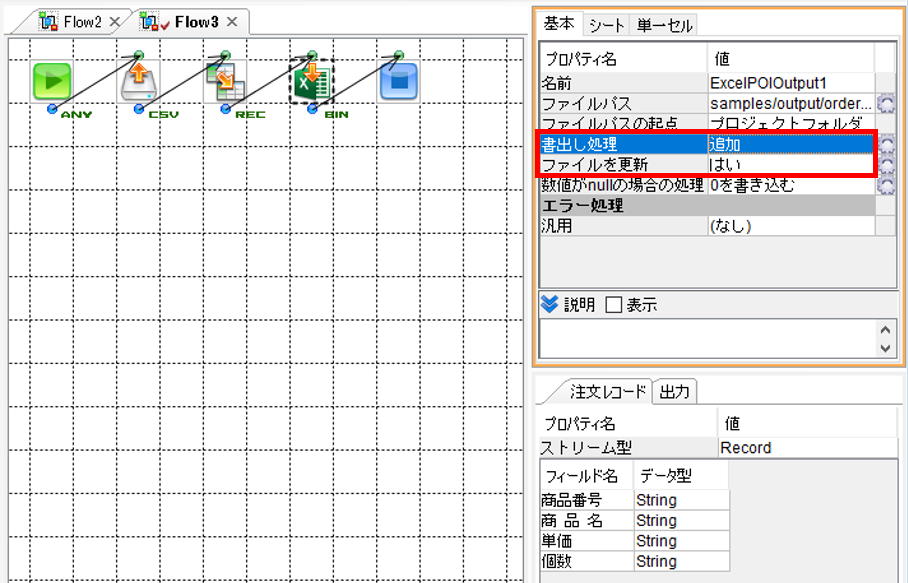Click the データ型 column header
908x583 pixels.
pyautogui.click(x=680, y=476)
